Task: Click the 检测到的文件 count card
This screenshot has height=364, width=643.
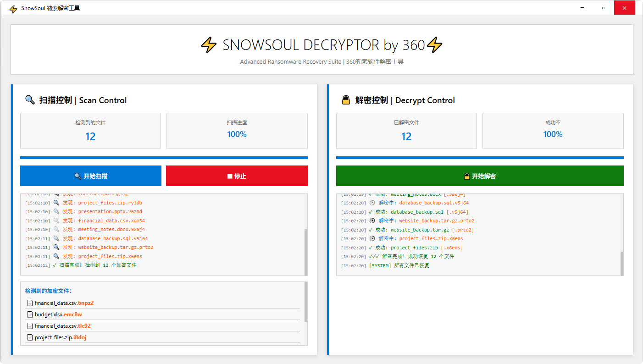Action: click(x=90, y=131)
